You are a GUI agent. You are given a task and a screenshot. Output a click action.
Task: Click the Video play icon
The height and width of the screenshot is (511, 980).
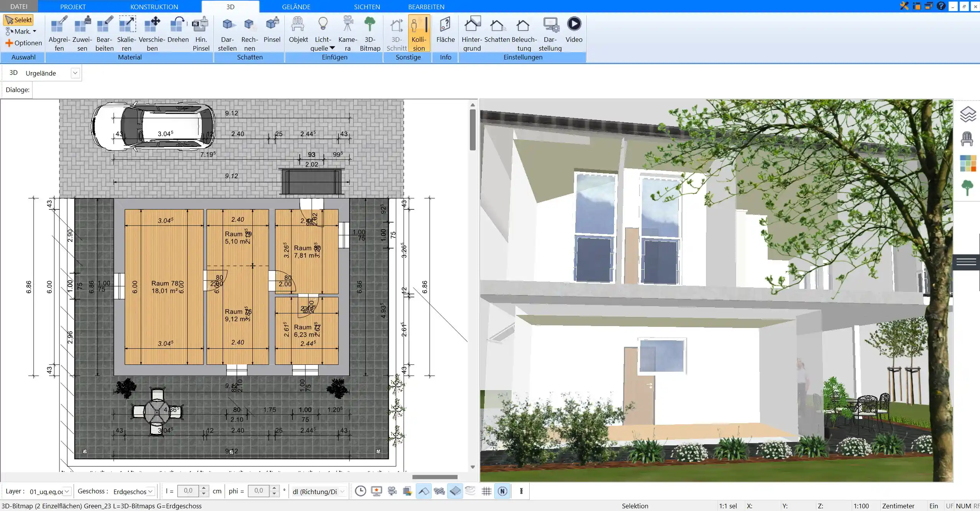(574, 24)
